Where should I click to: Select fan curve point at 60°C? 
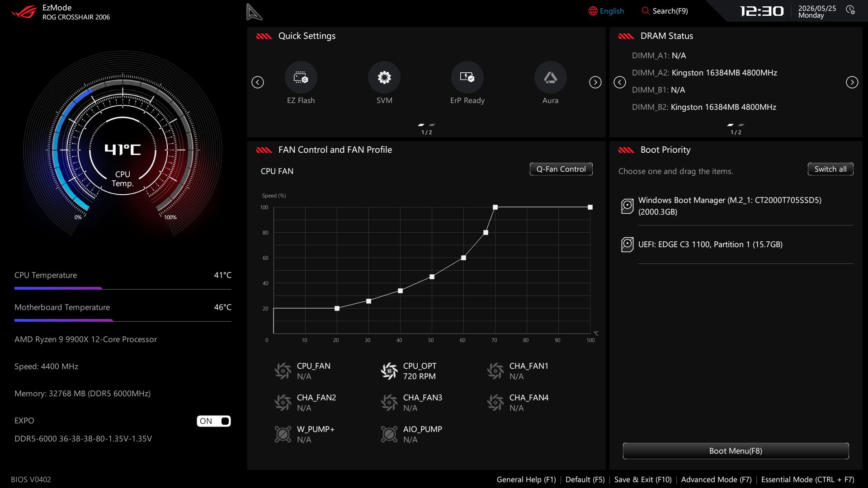pos(463,258)
